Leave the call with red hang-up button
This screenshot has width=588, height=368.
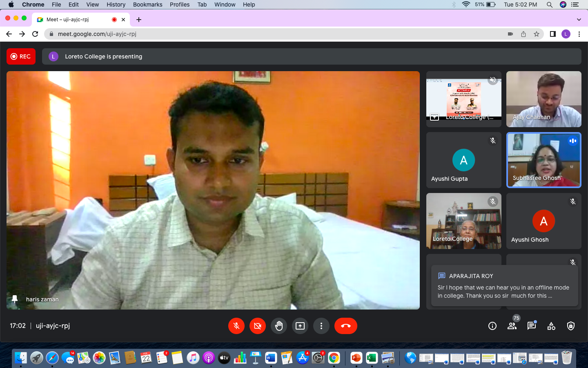(x=345, y=326)
